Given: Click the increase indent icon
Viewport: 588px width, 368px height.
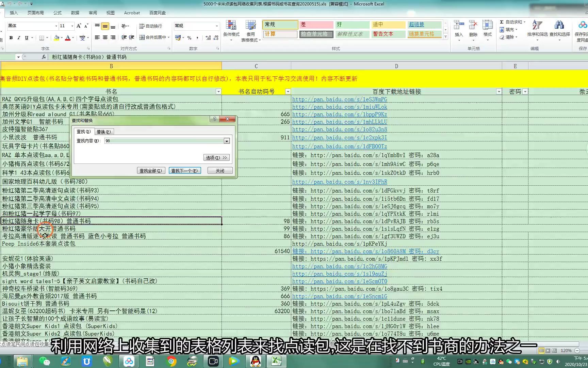Looking at the screenshot, I should pos(132,37).
